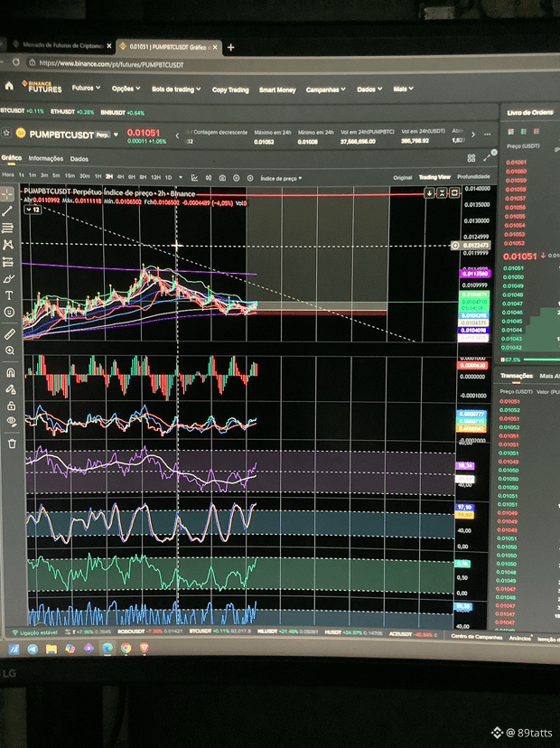Open Copy Trading link
This screenshot has width=560, height=748.
tap(230, 89)
